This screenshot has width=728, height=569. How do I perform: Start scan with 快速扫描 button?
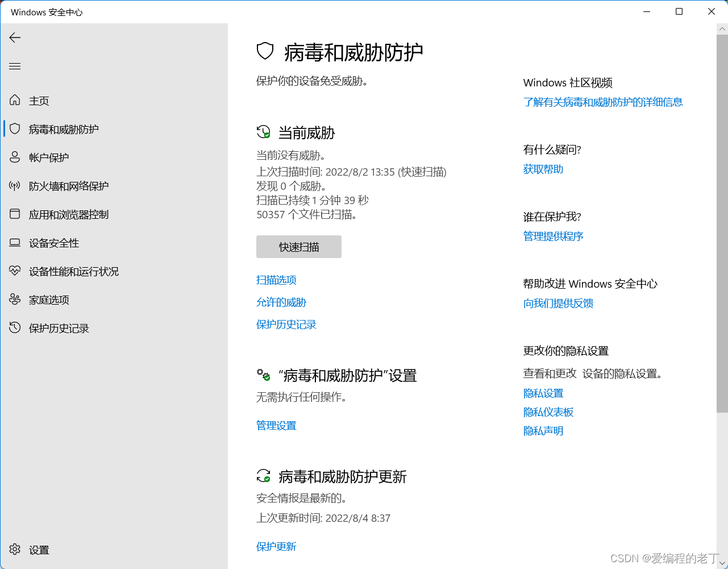299,247
